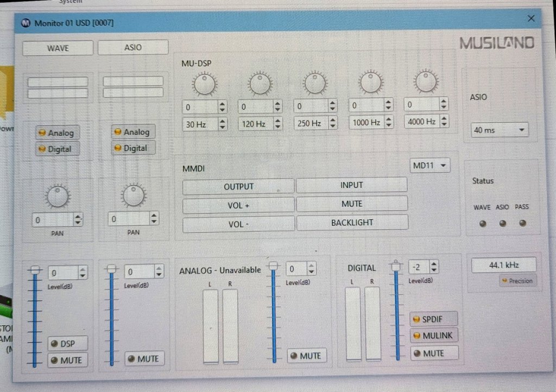Toggle Digital output in the WAVE channel
556x392 pixels.
58,149
